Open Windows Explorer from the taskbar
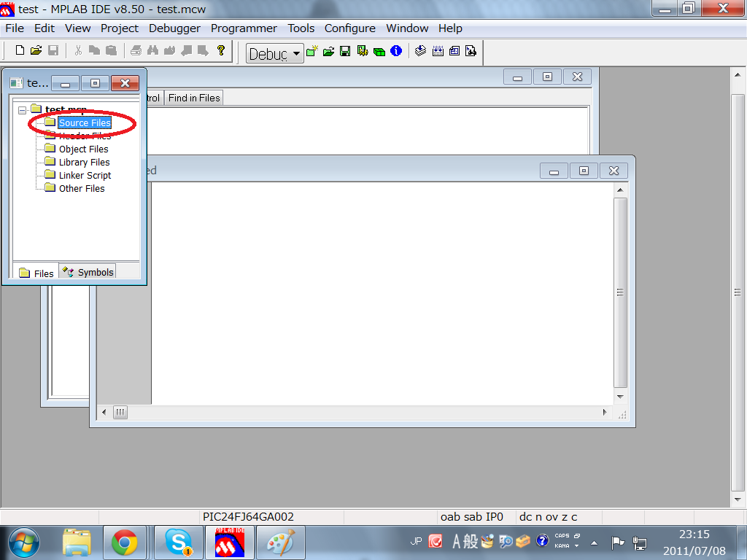The width and height of the screenshot is (747, 560). click(76, 542)
